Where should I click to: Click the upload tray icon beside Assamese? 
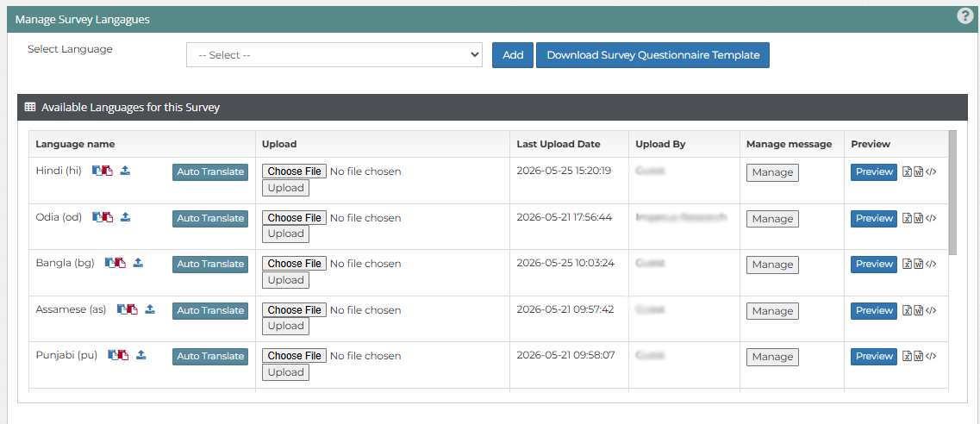[150, 309]
